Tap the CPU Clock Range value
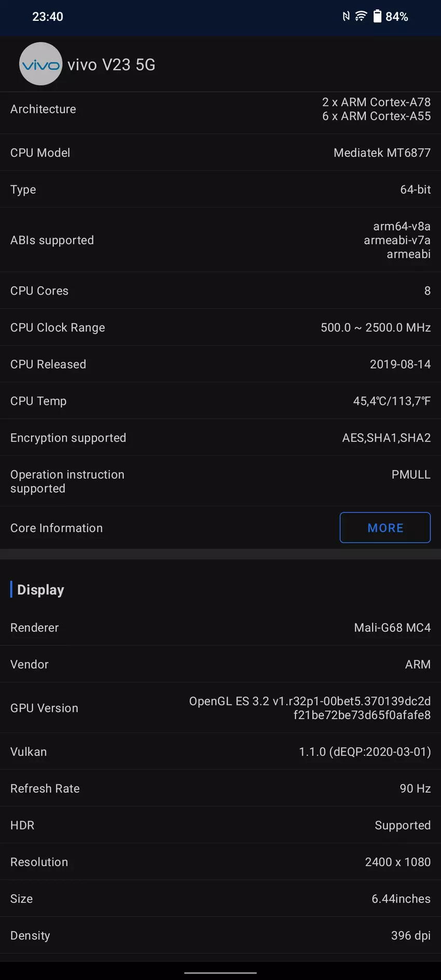 point(376,327)
